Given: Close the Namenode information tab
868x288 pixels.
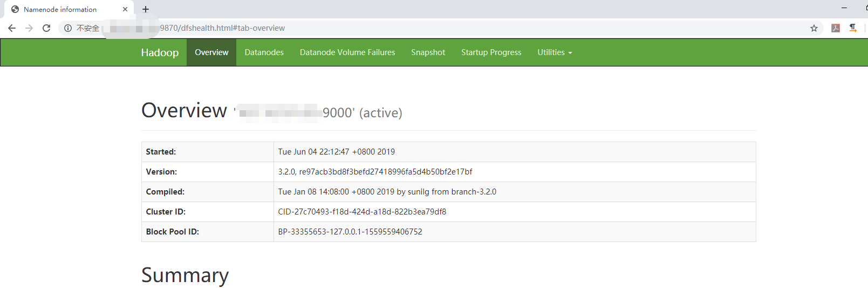Looking at the screenshot, I should 125,9.
